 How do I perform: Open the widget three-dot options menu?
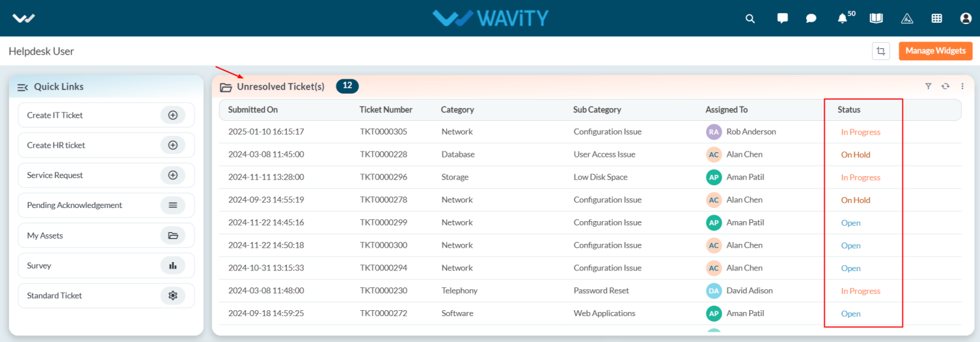point(962,86)
